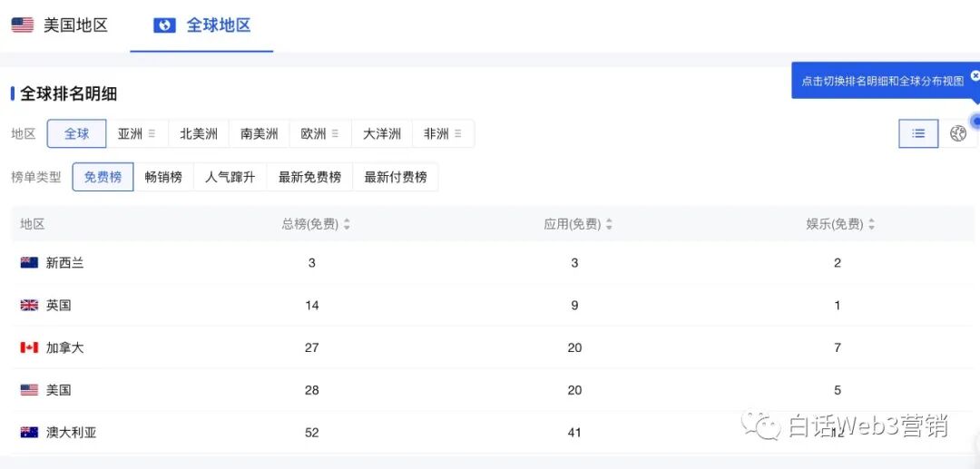Click 澳大利亚 app rank value 41
The height and width of the screenshot is (469, 980).
[574, 432]
